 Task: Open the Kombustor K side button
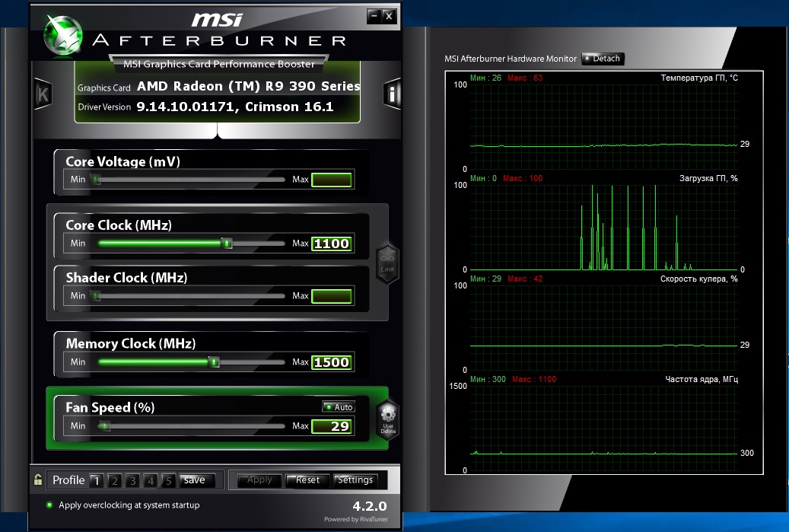tap(43, 94)
